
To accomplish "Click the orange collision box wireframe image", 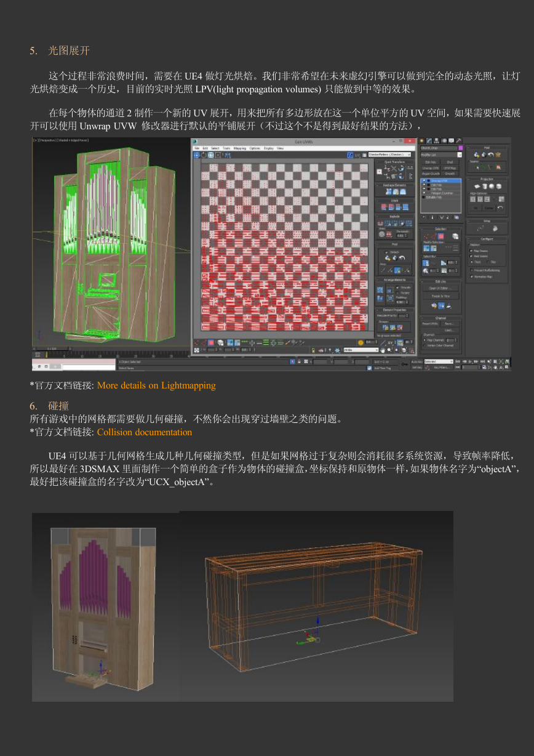I will click(x=317, y=606).
